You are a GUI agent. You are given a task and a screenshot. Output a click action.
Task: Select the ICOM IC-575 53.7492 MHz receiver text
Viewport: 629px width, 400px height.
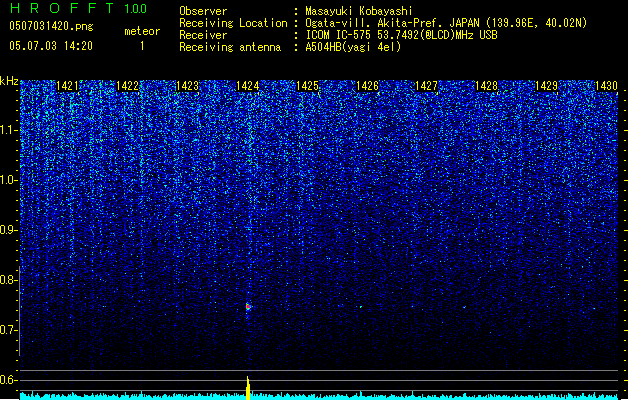(x=402, y=35)
